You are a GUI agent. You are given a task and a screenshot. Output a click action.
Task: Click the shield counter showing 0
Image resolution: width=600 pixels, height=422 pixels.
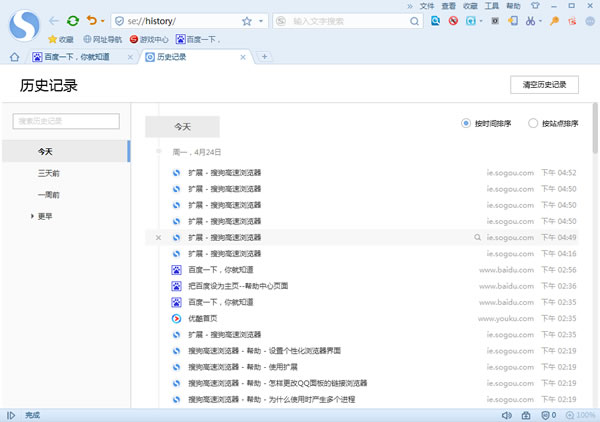(548, 415)
